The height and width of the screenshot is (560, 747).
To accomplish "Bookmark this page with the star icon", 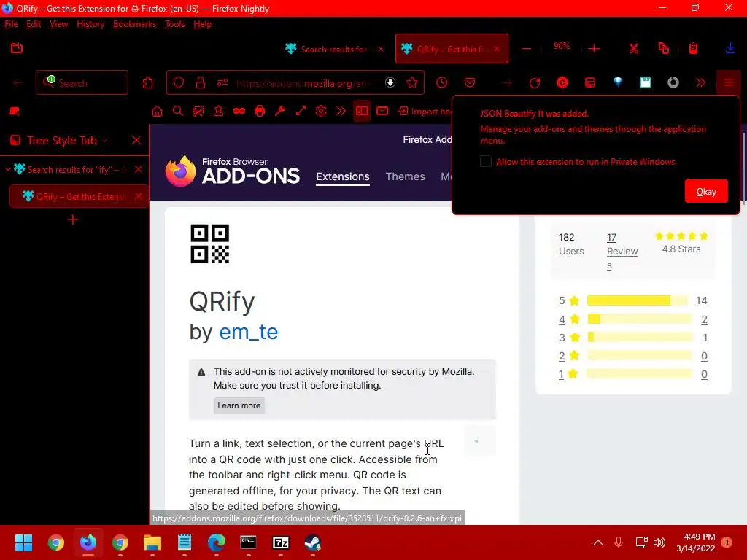I will (x=412, y=83).
